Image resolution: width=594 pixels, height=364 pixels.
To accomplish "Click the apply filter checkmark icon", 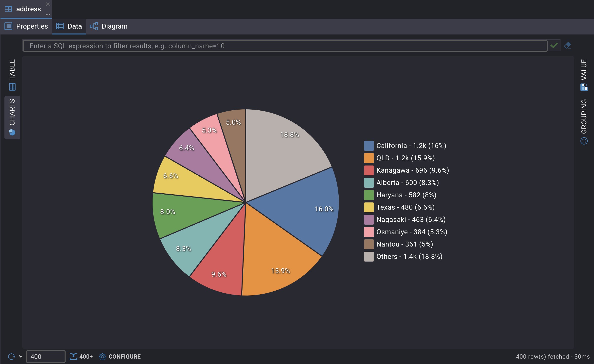I will 554,46.
